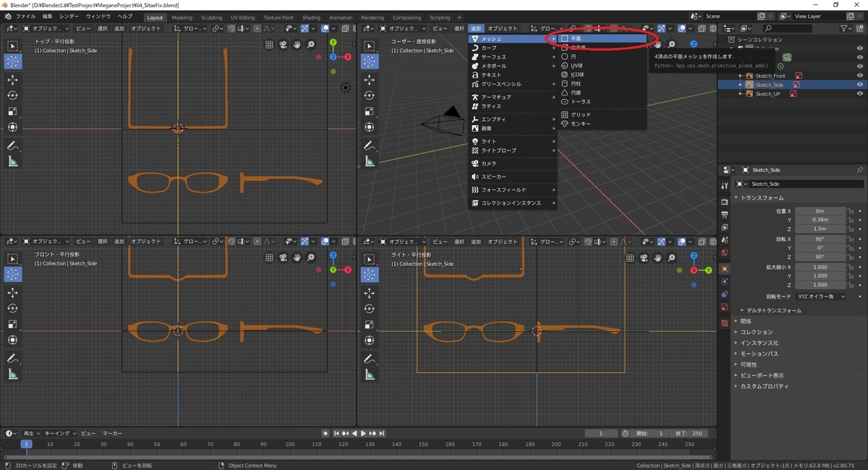868x470 pixels.
Task: Toggle overlays in top view header
Action: [x=325, y=28]
